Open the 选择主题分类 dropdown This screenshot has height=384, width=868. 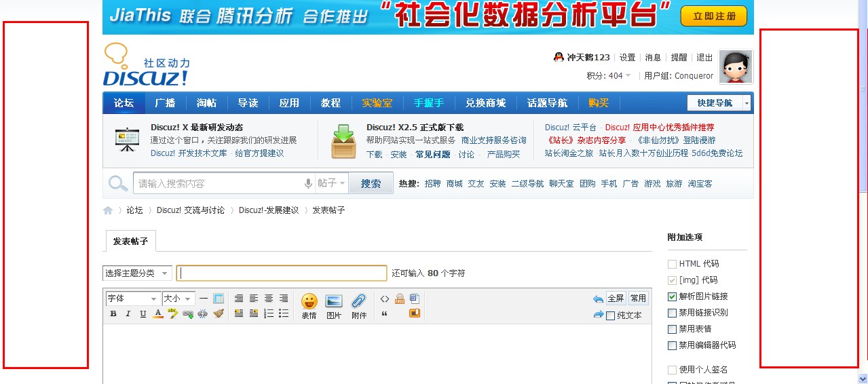(x=137, y=273)
